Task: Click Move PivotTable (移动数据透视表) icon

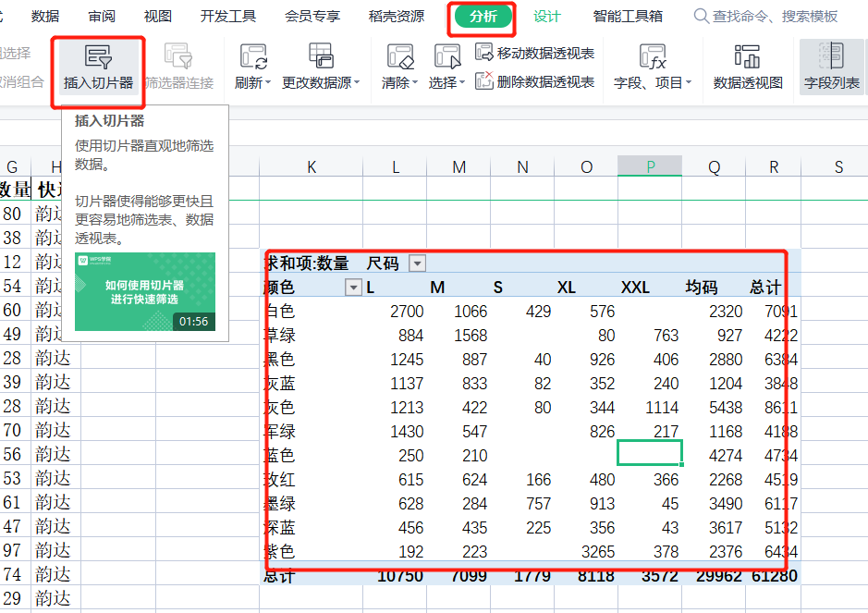Action: (x=484, y=53)
